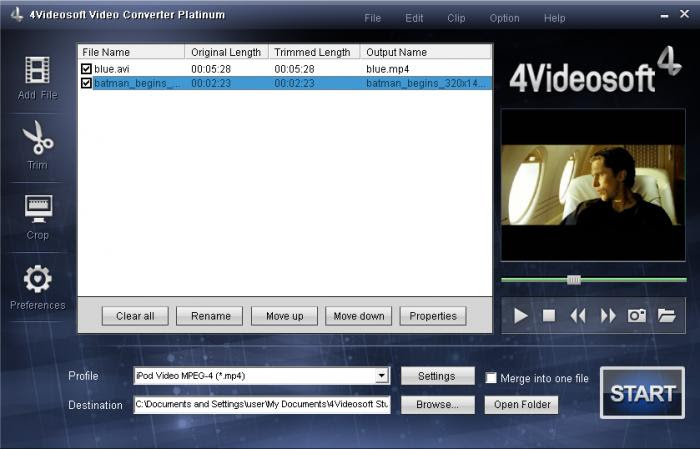Enable Merge into one file
This screenshot has width=700, height=449.
491,378
